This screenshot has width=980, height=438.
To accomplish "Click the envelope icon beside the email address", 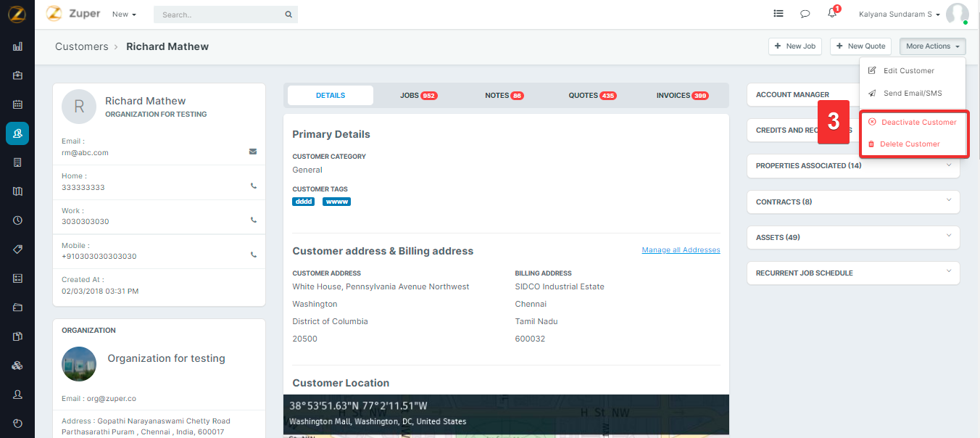I will (253, 152).
